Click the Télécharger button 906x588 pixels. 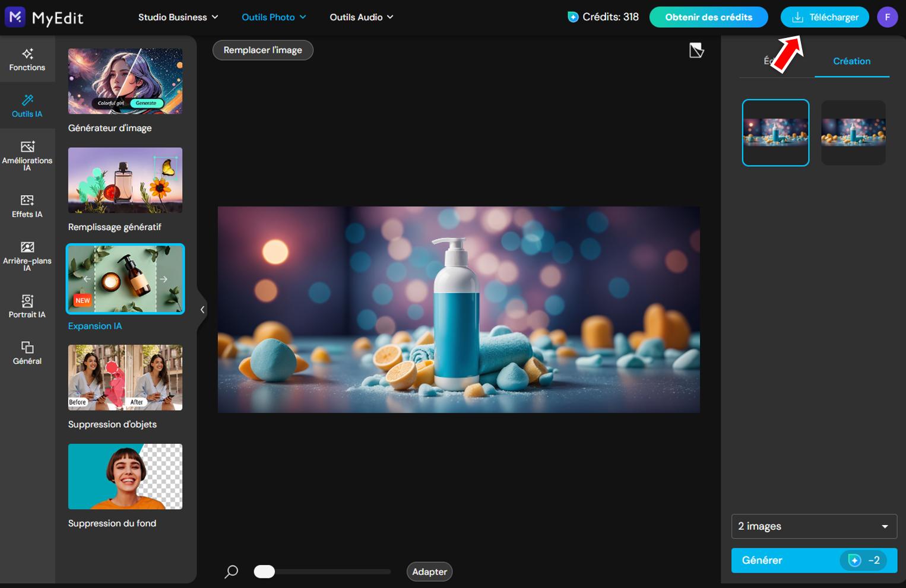coord(825,17)
